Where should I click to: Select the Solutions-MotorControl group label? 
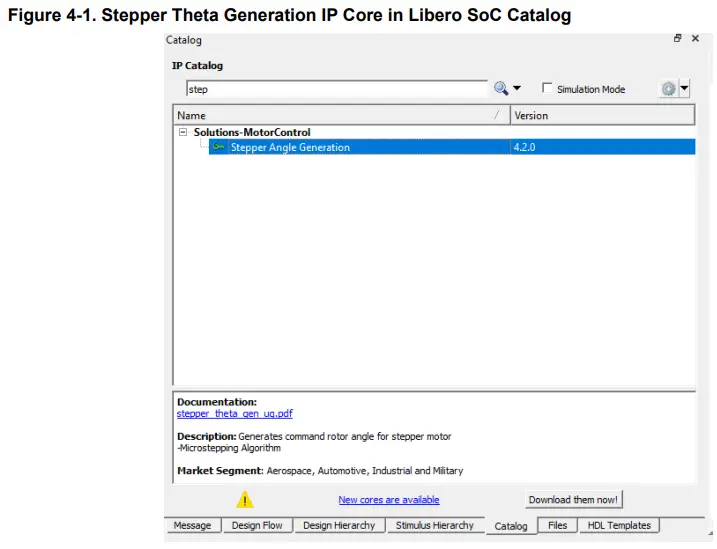coord(252,132)
